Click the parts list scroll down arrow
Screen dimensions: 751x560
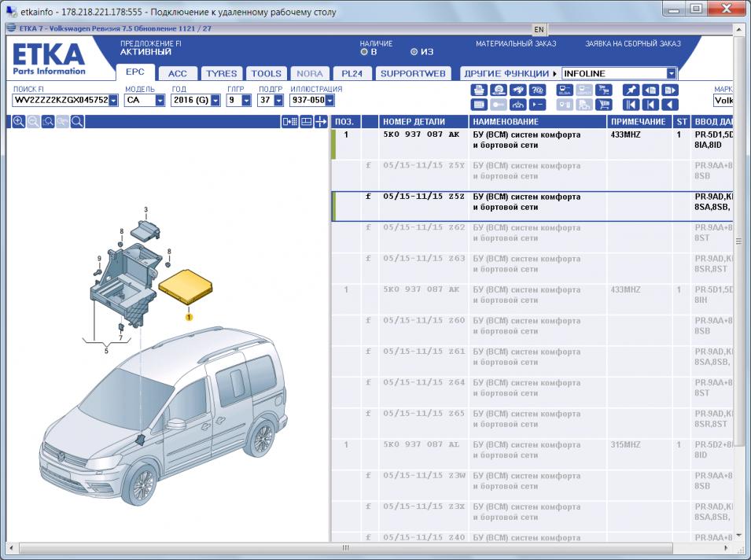click(x=738, y=535)
